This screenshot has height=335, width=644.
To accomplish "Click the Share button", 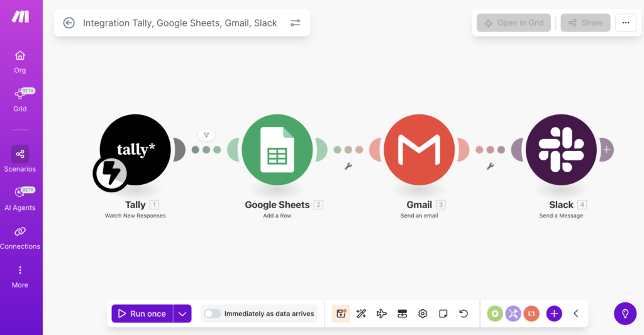I will click(x=586, y=23).
